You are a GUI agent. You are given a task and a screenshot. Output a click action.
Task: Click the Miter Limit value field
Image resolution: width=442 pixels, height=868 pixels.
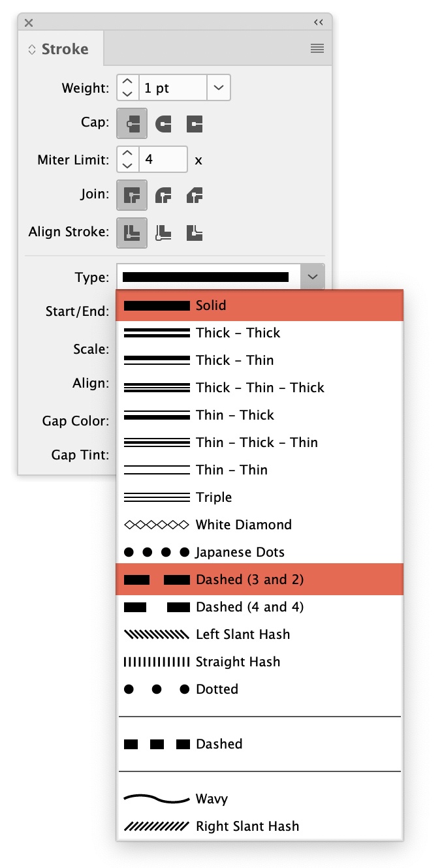(x=163, y=159)
